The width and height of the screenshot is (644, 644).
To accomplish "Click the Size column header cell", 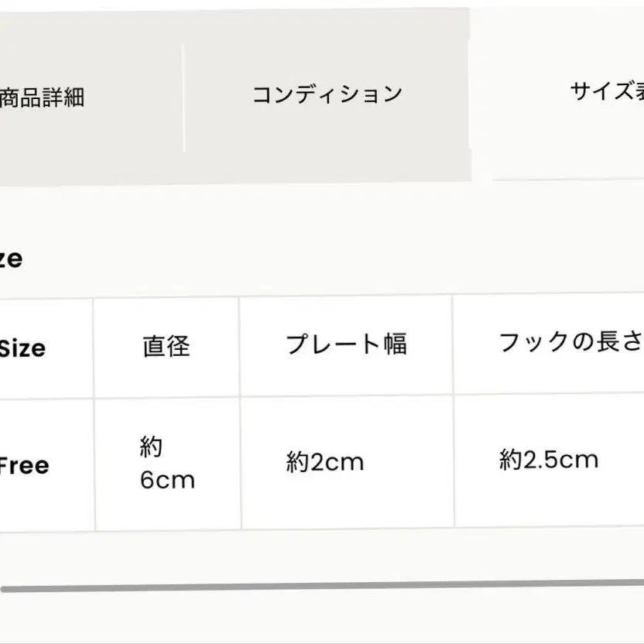I will pyautogui.click(x=23, y=348).
